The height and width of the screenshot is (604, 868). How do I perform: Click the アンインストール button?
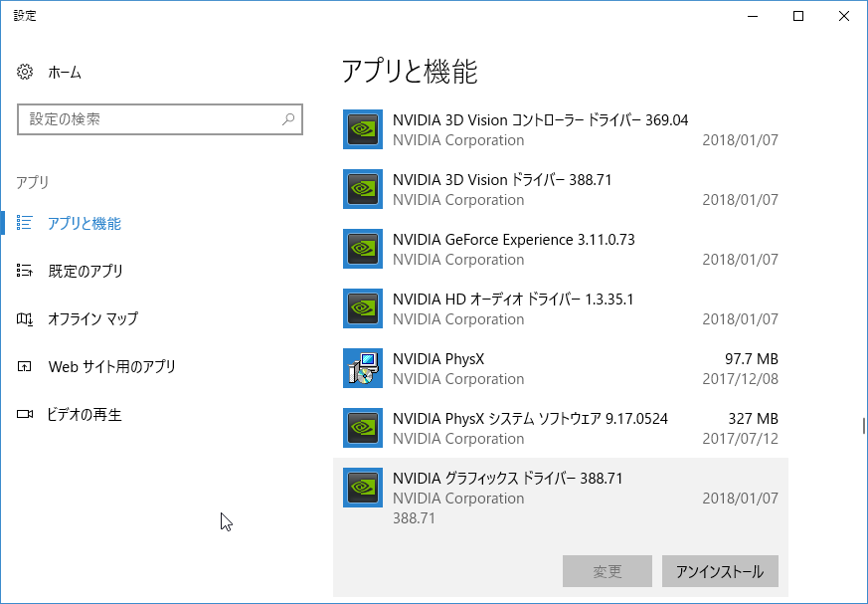(720, 571)
